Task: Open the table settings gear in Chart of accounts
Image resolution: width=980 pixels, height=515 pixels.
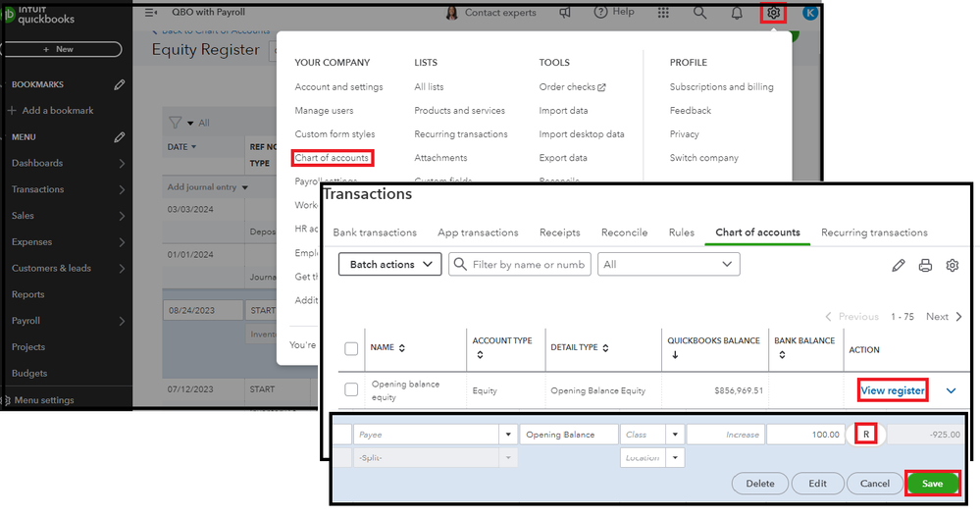Action: (x=952, y=266)
